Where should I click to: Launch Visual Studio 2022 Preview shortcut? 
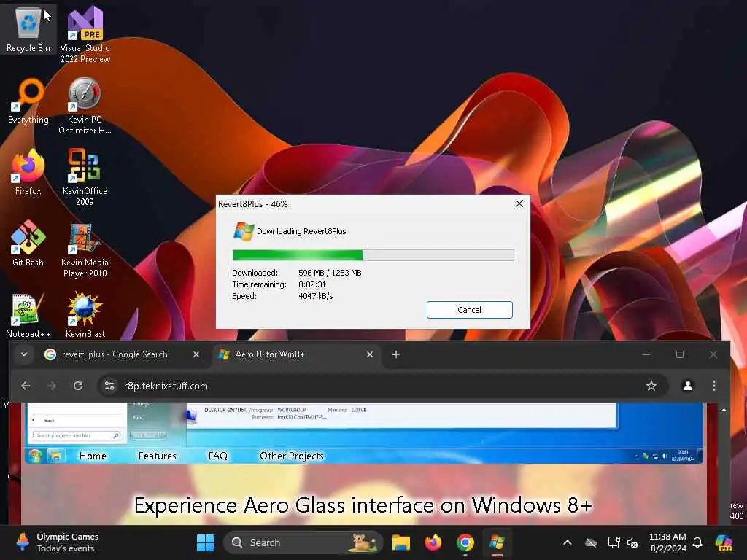coord(85,34)
